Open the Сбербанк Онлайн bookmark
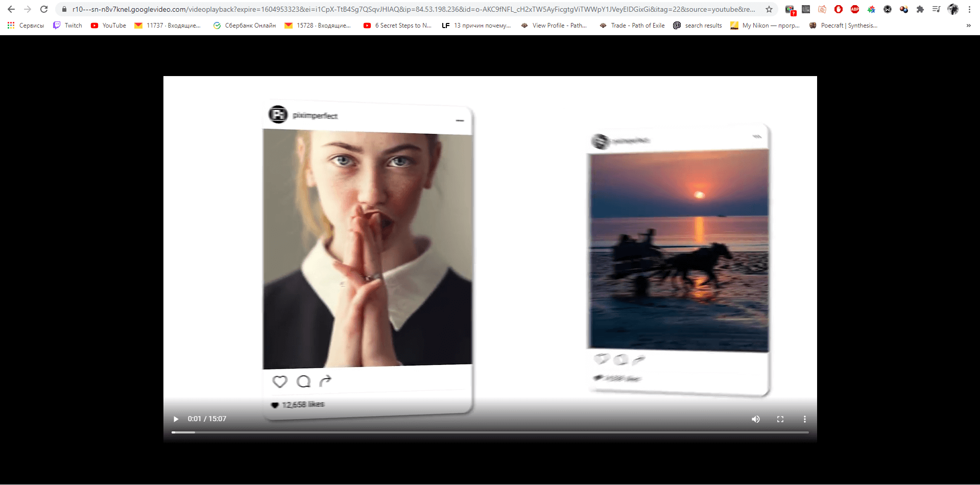This screenshot has width=980, height=485. [245, 26]
